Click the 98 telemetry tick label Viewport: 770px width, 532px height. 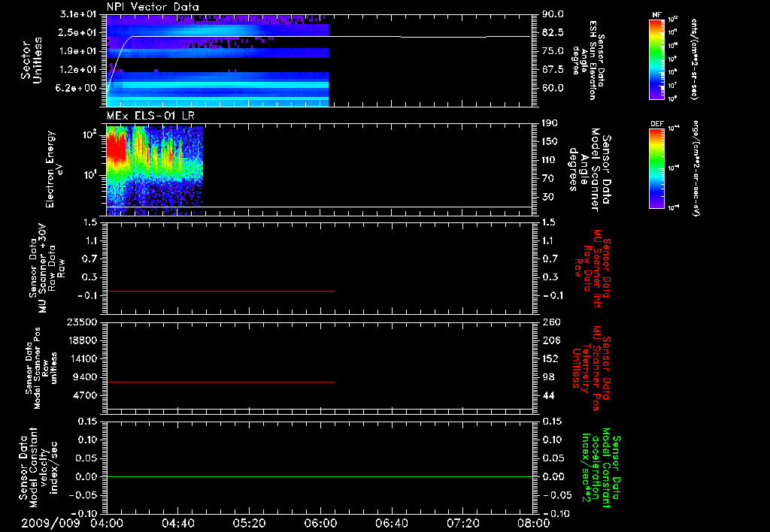click(x=550, y=377)
